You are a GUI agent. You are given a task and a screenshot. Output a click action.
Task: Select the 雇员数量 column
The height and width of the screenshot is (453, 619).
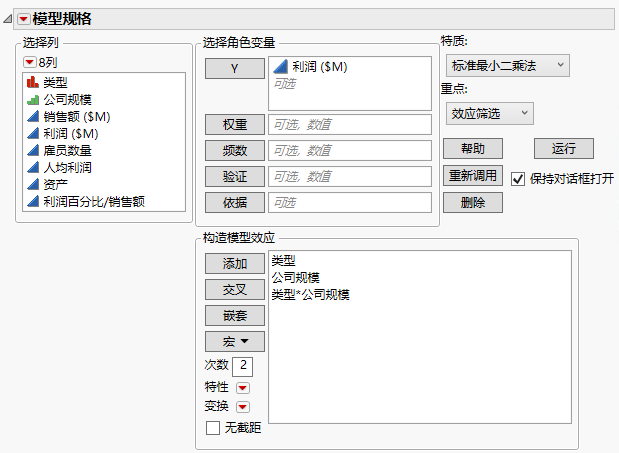[67, 150]
